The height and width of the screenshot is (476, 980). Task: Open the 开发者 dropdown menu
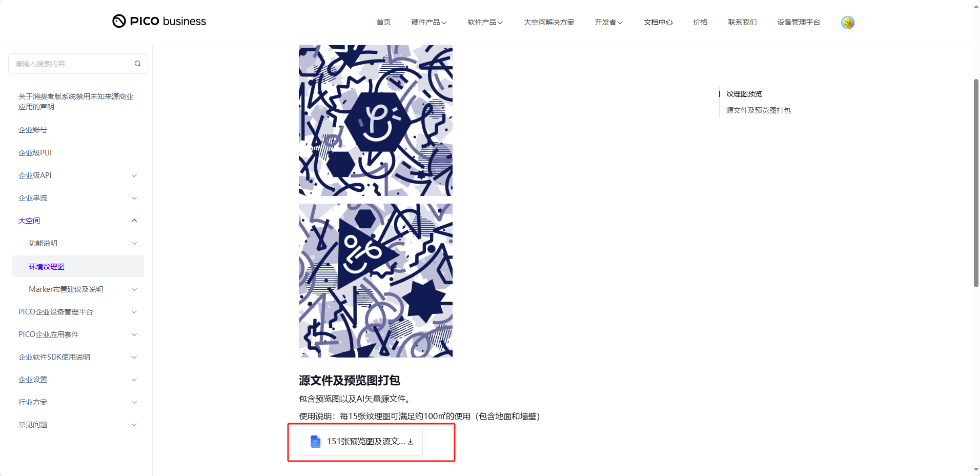click(608, 22)
